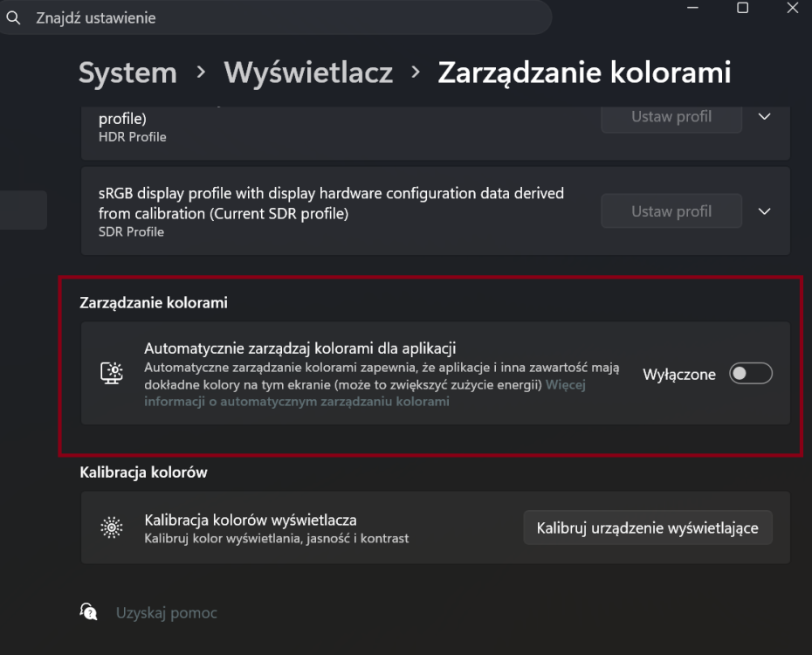Click the Zarządzanie kolorami section heading
The image size is (812, 655).
(x=154, y=303)
